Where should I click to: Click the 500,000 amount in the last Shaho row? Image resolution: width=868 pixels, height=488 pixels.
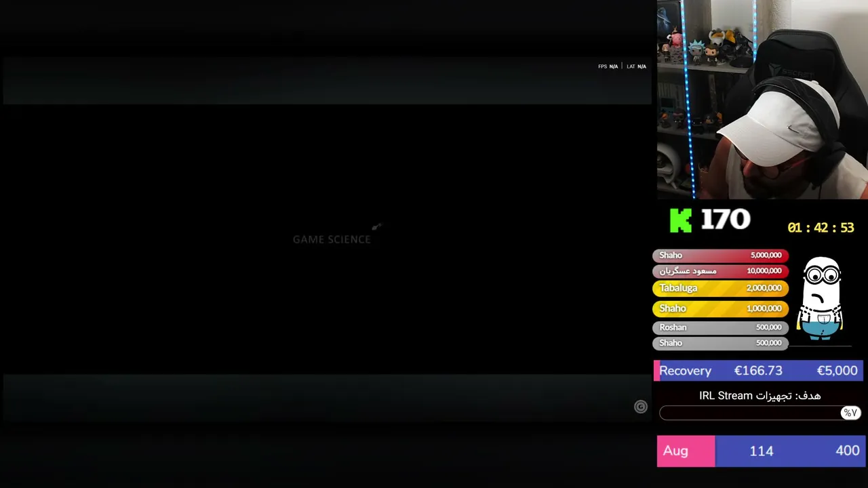pyautogui.click(x=769, y=343)
